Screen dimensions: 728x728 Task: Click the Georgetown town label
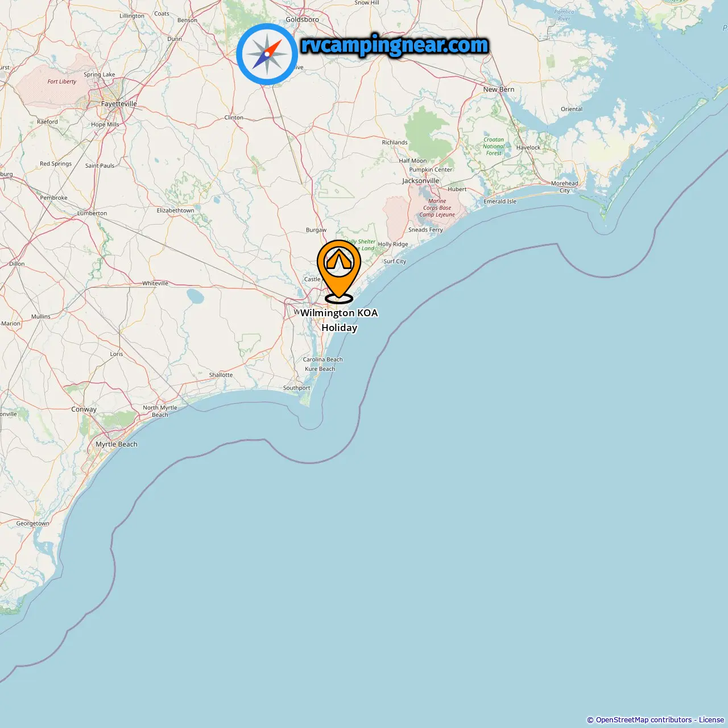click(33, 523)
